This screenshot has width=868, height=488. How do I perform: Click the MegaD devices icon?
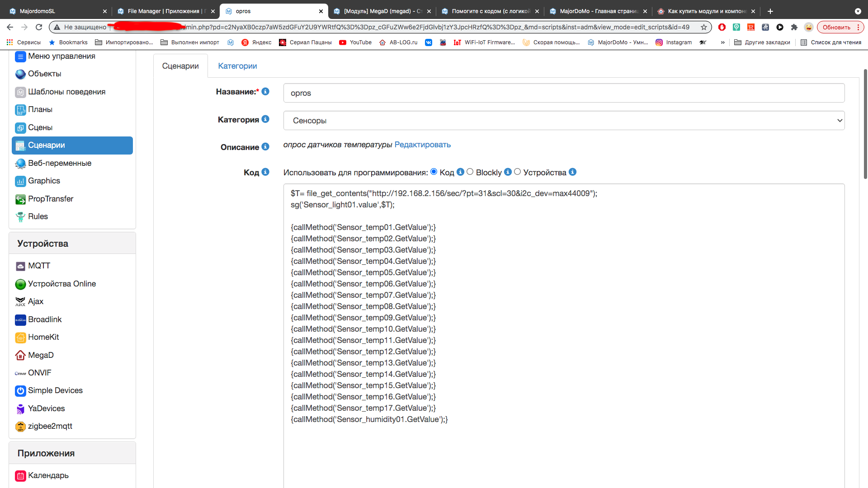click(x=20, y=355)
